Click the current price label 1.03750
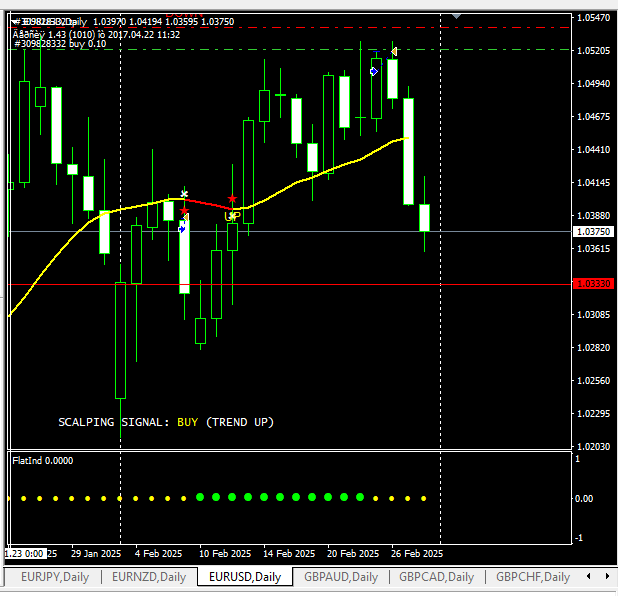Image resolution: width=618 pixels, height=596 pixels. [593, 231]
